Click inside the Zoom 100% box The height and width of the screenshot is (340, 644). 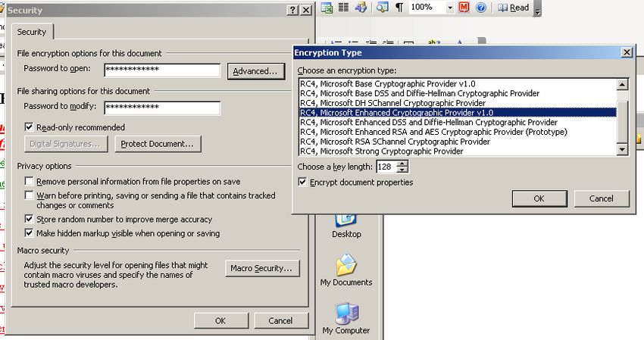tap(427, 8)
